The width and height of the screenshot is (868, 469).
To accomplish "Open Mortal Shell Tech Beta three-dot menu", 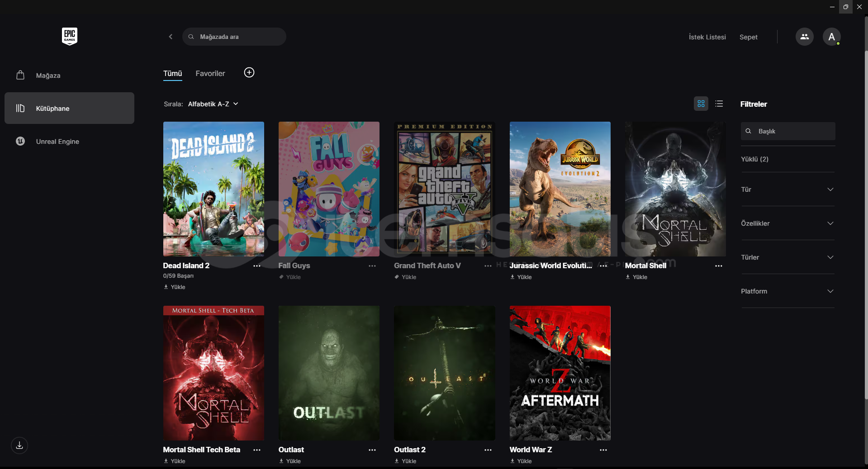I will click(x=257, y=450).
